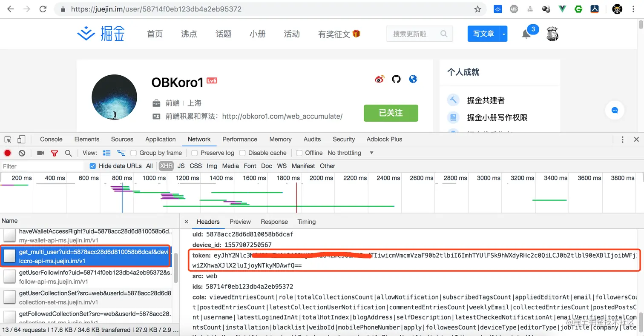Viewport: 644px width, 336px height.
Task: Open the No throttling dropdown
Action: point(350,153)
